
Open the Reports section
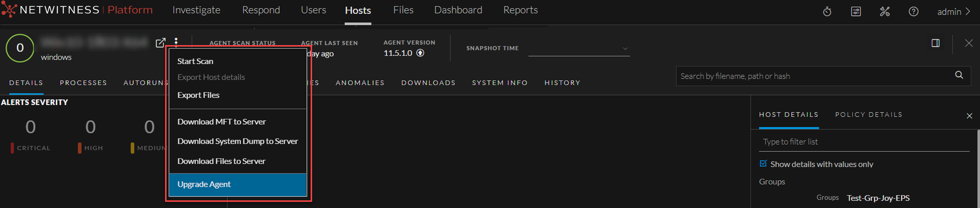[x=520, y=10]
